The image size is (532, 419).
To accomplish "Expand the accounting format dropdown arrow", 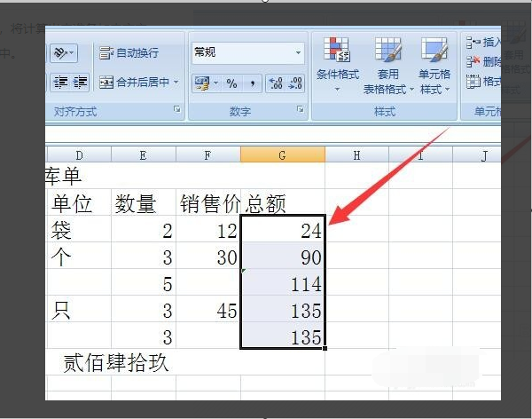I will click(215, 83).
